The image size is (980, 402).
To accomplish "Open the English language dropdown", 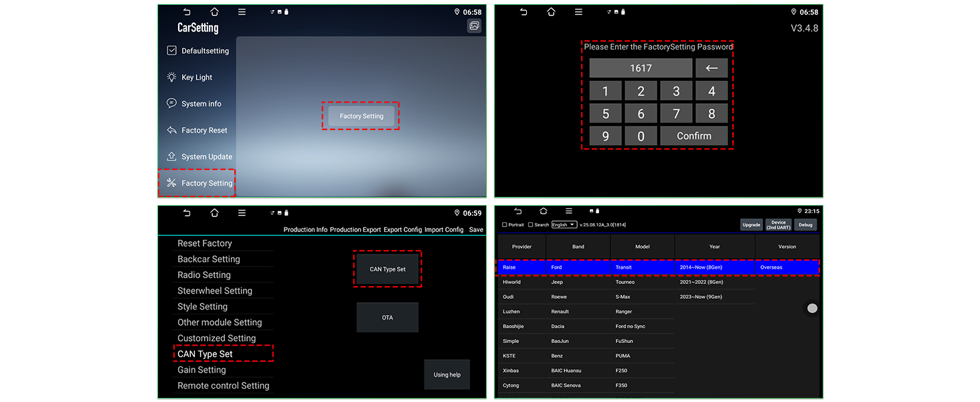I will coord(564,225).
